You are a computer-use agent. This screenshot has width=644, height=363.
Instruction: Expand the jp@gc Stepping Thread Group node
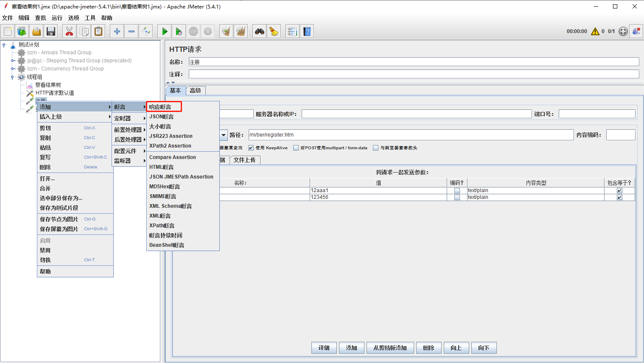click(13, 61)
